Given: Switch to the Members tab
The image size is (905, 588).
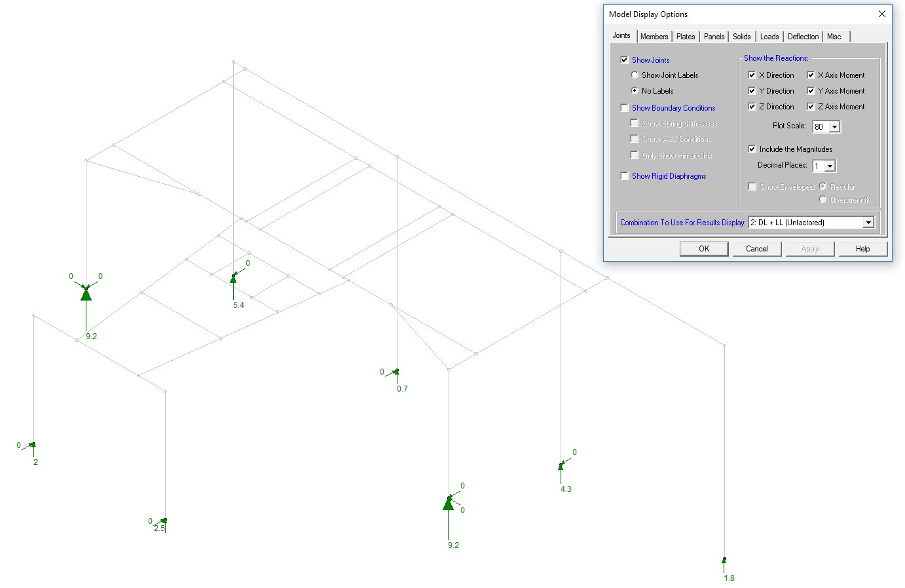Looking at the screenshot, I should (654, 37).
